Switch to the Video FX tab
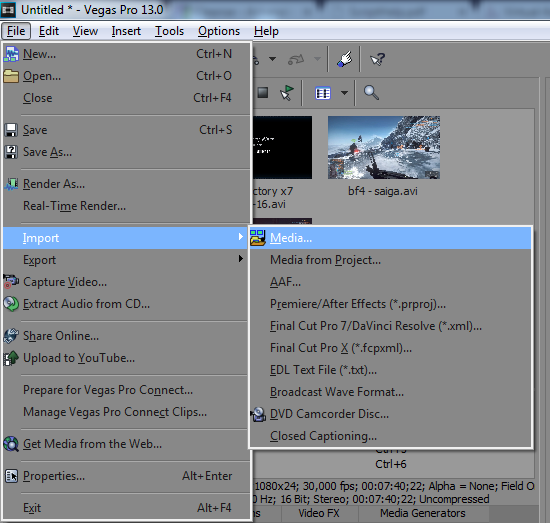 pyautogui.click(x=319, y=513)
